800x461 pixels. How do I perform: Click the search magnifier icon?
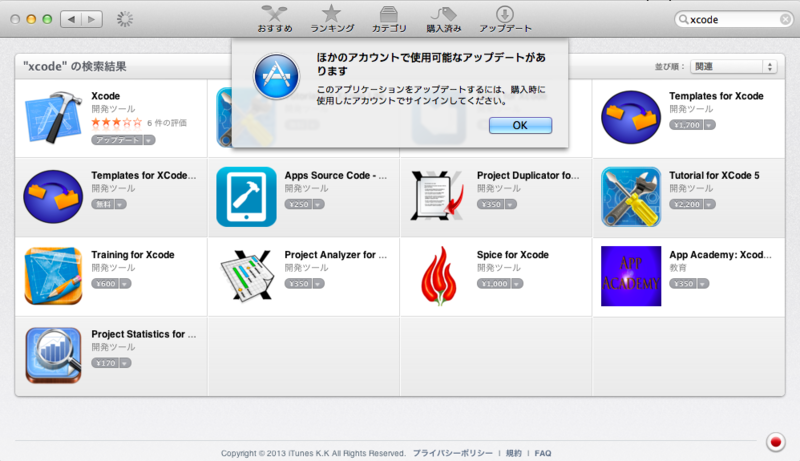pos(683,19)
